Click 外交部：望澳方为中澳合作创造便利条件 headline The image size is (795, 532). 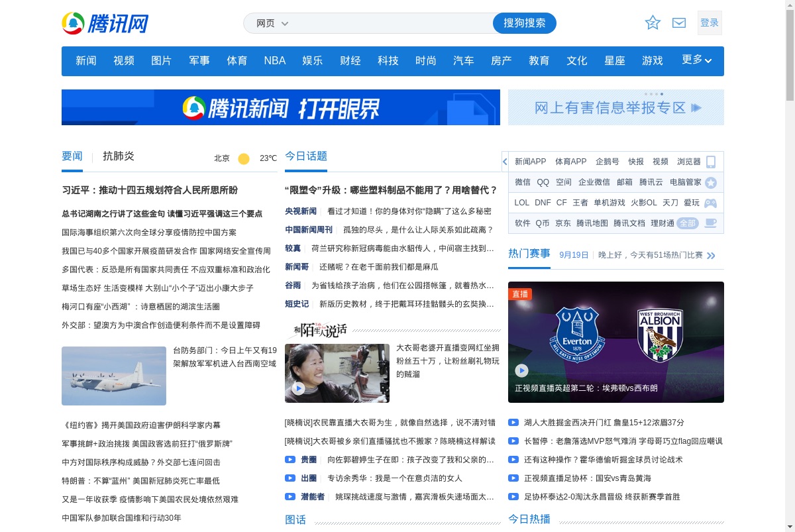(161, 325)
